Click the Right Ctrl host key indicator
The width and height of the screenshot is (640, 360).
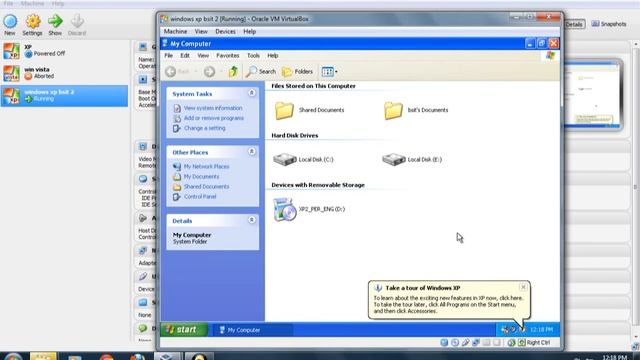tap(538, 343)
